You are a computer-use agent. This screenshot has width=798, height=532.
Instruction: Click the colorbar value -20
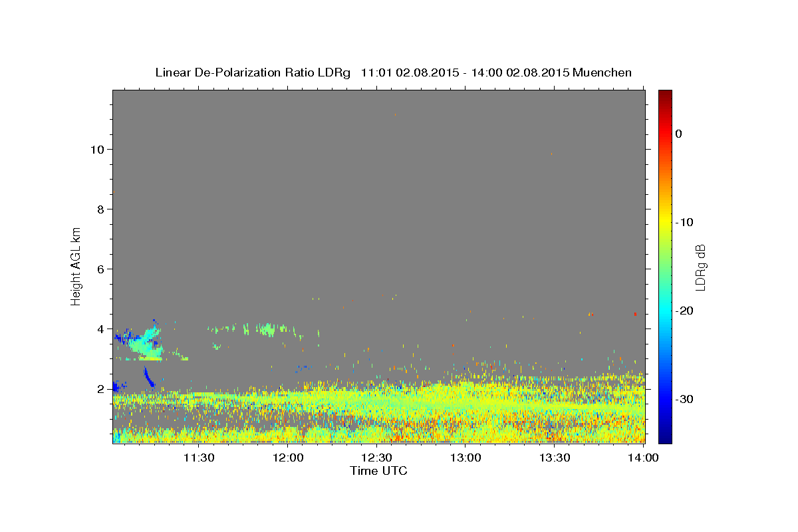point(686,311)
